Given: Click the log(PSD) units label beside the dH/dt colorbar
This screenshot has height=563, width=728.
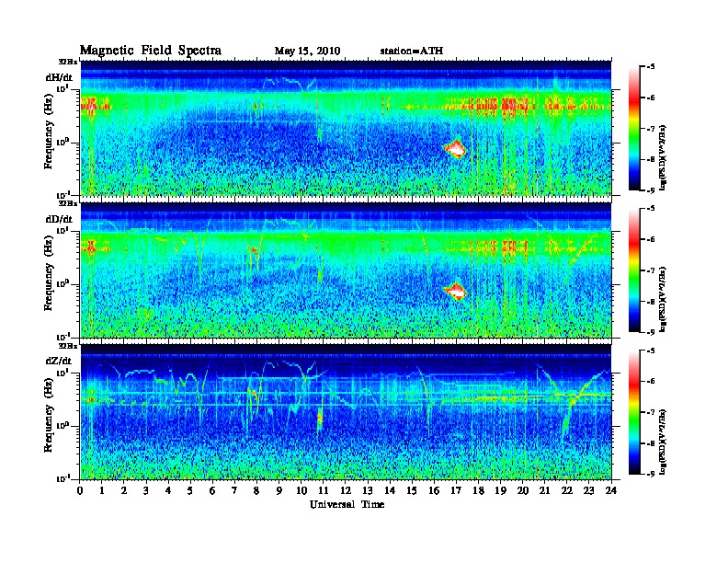Looking at the screenshot, I should point(663,157).
